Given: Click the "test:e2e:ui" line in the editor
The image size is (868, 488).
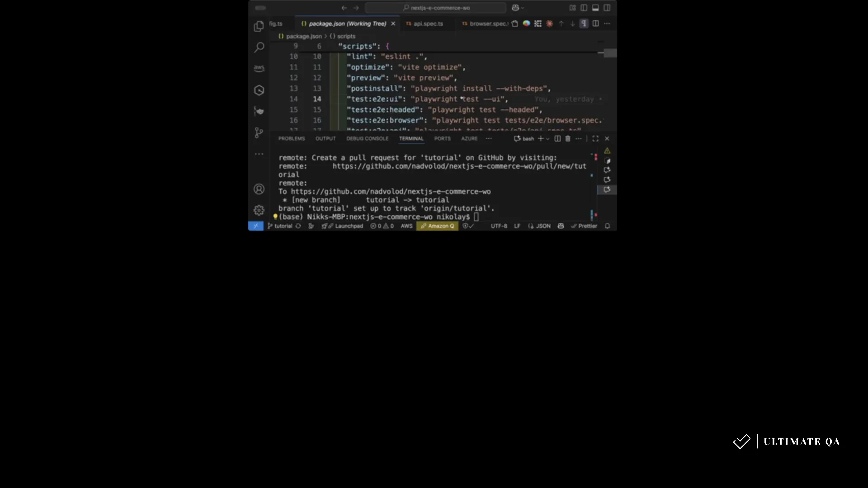Looking at the screenshot, I should 427,99.
